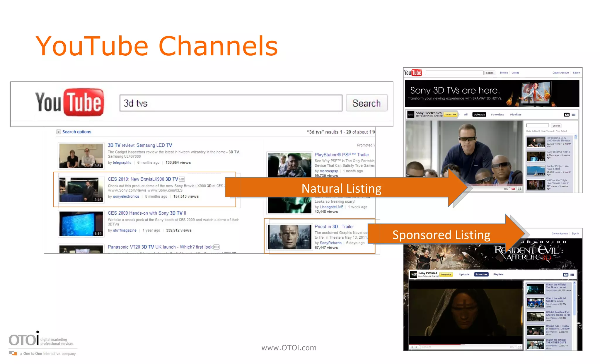Click the 'Introducing Sony VAIO Media Monster' thumbnail

point(536,142)
